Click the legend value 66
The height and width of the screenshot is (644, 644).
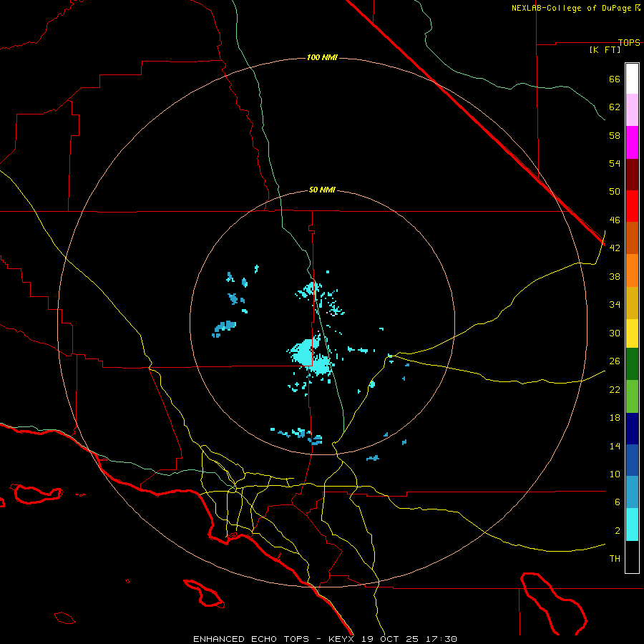click(615, 79)
